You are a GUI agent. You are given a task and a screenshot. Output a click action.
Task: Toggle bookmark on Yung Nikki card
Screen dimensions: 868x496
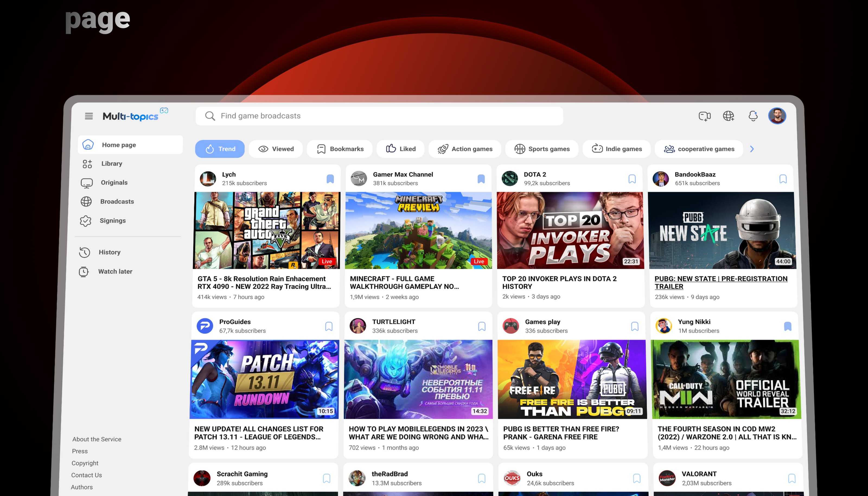tap(787, 326)
